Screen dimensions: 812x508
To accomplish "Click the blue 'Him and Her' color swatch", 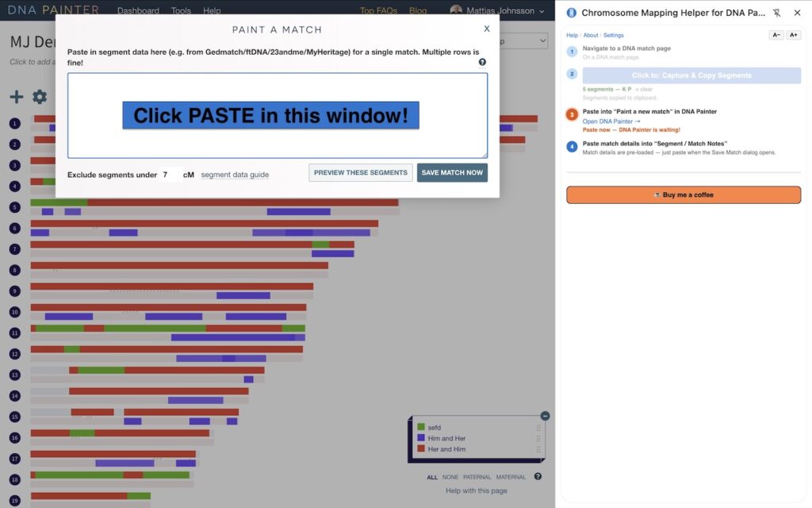I will 421,438.
